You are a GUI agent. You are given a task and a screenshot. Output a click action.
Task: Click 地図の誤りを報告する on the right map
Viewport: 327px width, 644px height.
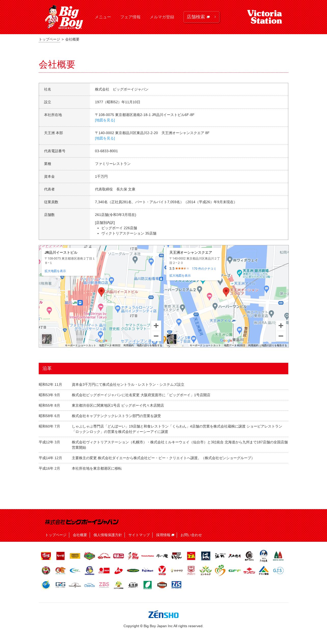coord(274,345)
